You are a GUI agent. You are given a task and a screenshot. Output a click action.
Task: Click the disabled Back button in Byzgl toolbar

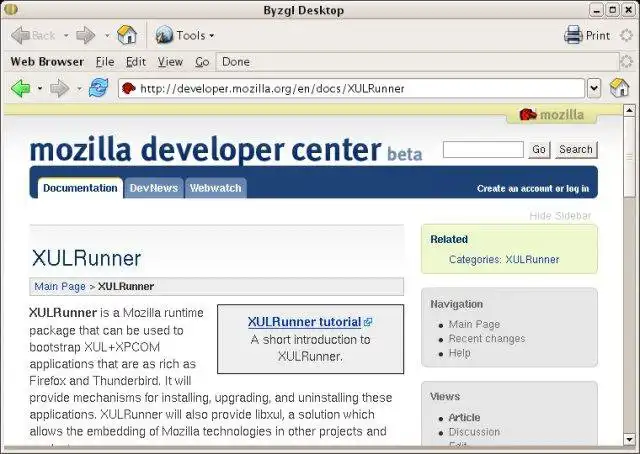pos(33,36)
